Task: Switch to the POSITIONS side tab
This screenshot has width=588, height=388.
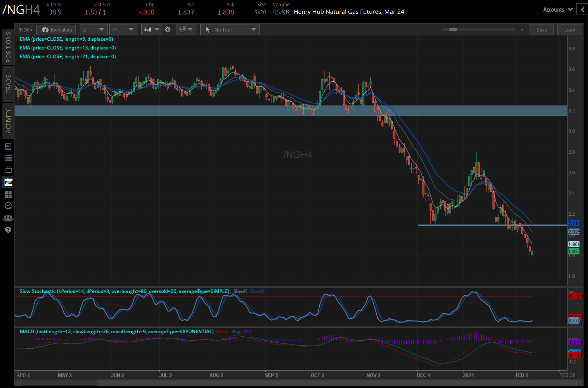Action: [x=8, y=47]
